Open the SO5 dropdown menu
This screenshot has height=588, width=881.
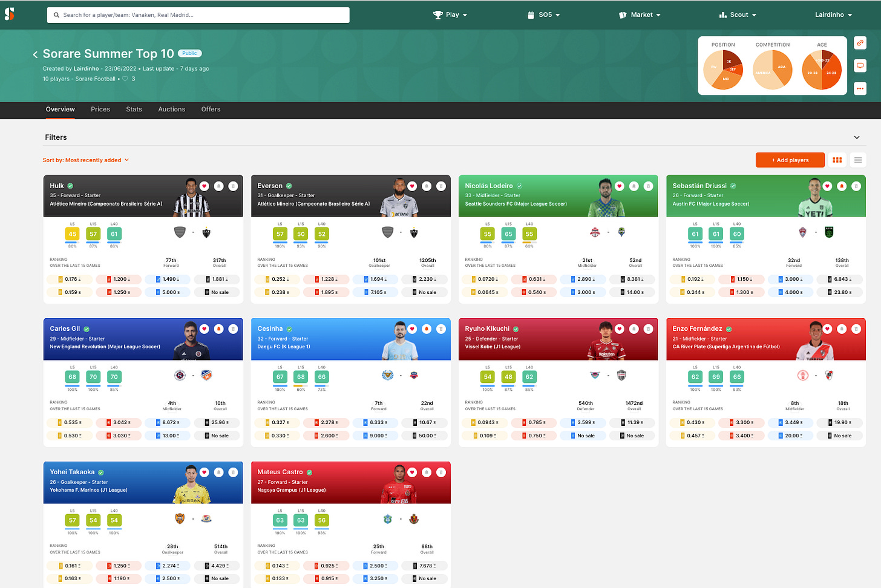click(543, 15)
